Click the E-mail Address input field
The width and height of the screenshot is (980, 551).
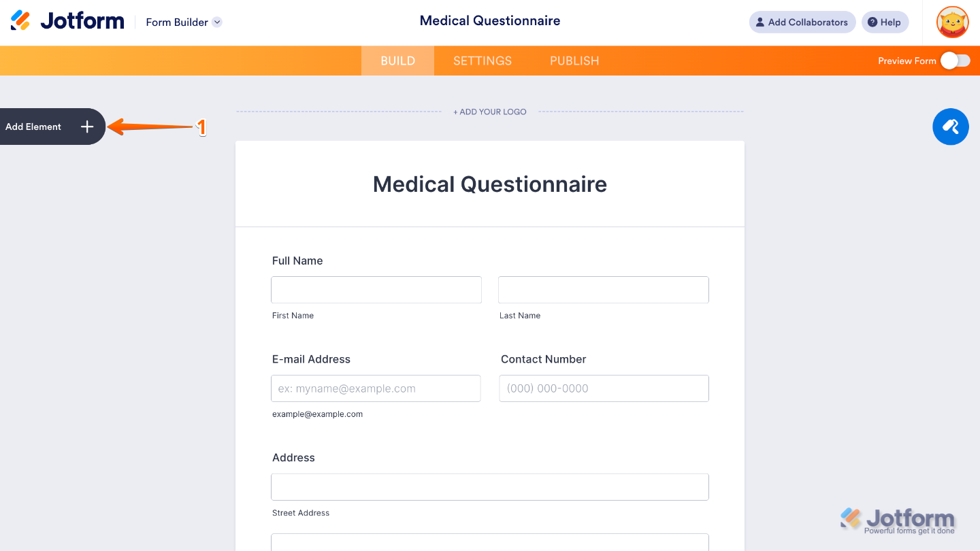(376, 388)
